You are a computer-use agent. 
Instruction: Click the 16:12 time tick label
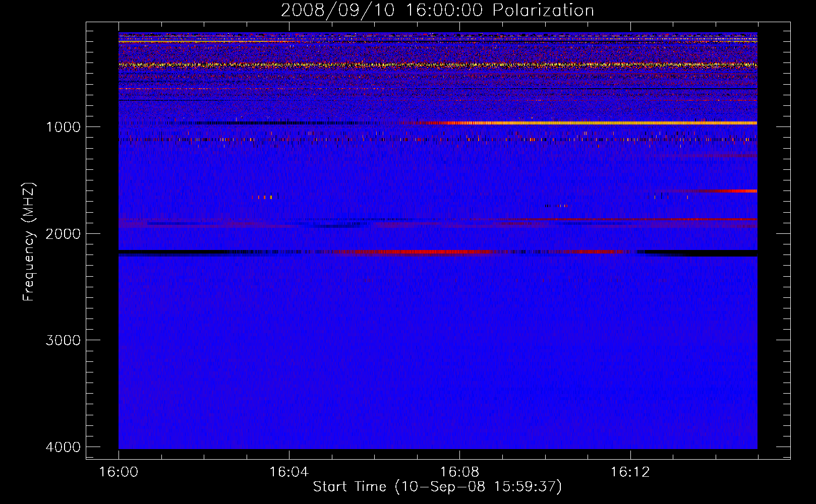coord(630,472)
